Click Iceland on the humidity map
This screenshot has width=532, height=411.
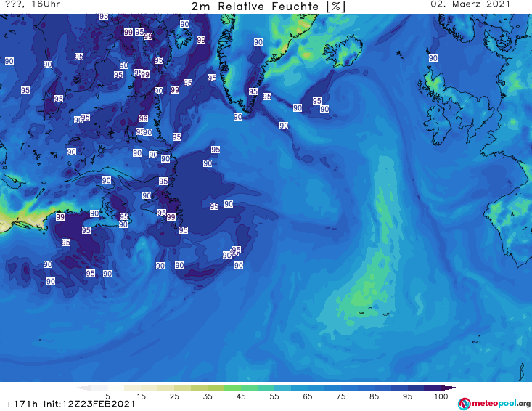tap(343, 51)
